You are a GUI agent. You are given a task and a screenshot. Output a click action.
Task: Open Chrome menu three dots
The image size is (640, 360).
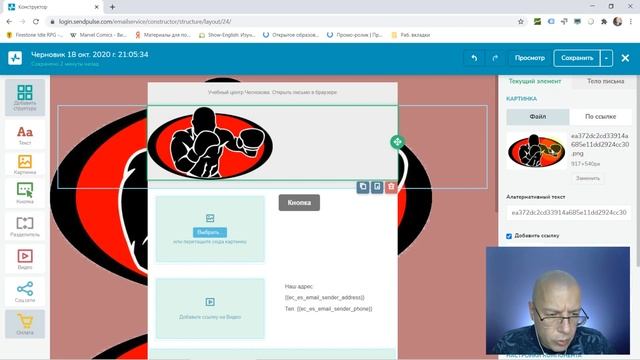pos(631,22)
